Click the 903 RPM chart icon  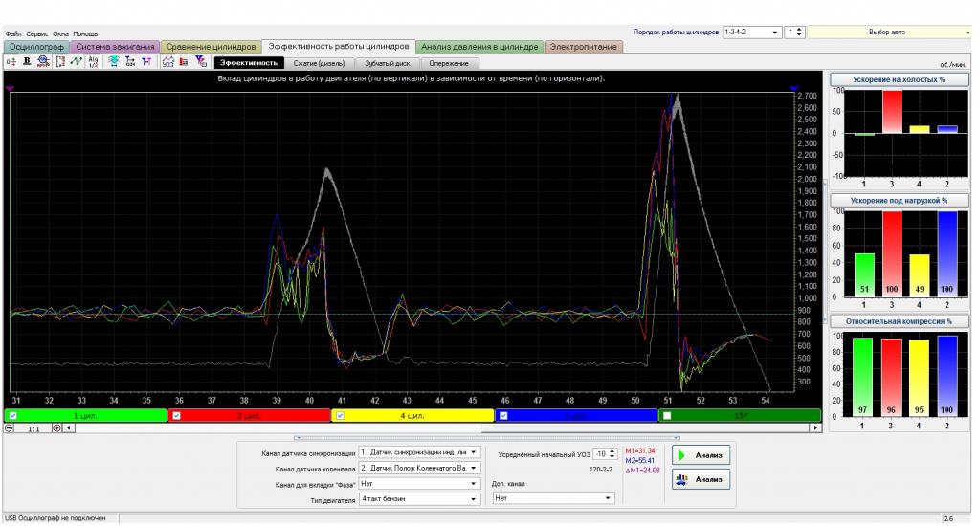[x=168, y=62]
